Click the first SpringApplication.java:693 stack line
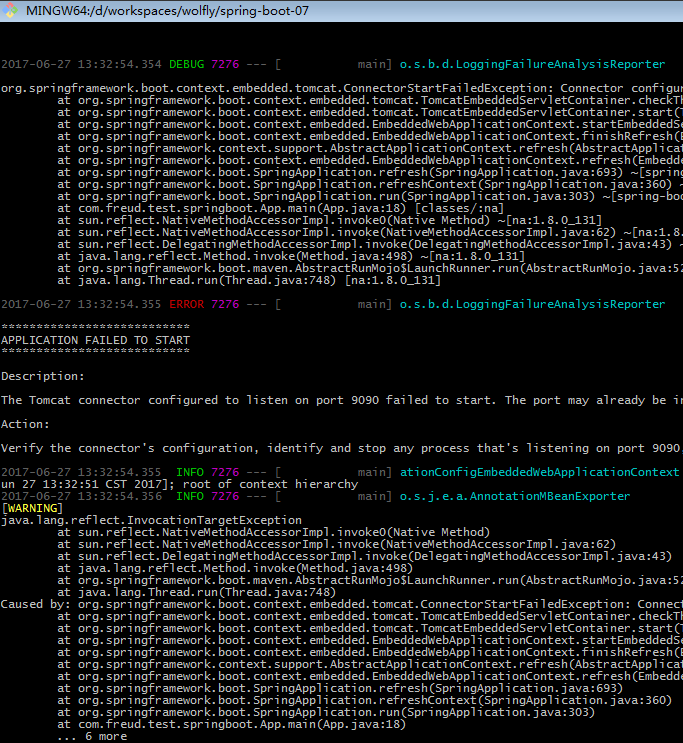 coord(370,172)
